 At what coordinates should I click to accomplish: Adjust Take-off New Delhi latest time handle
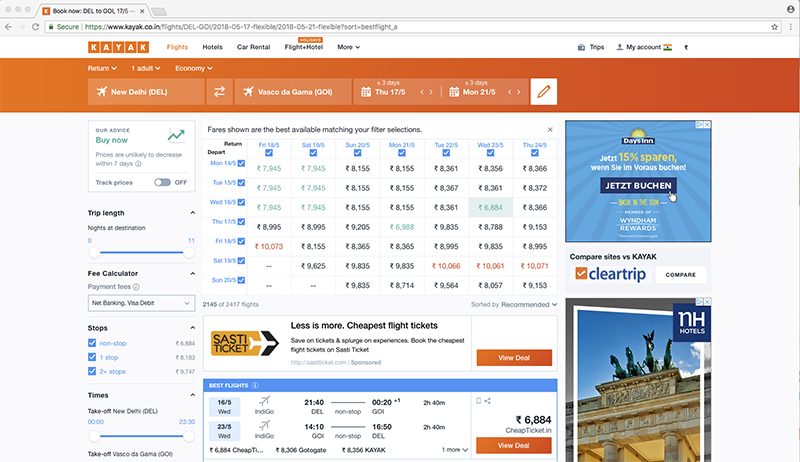point(189,436)
